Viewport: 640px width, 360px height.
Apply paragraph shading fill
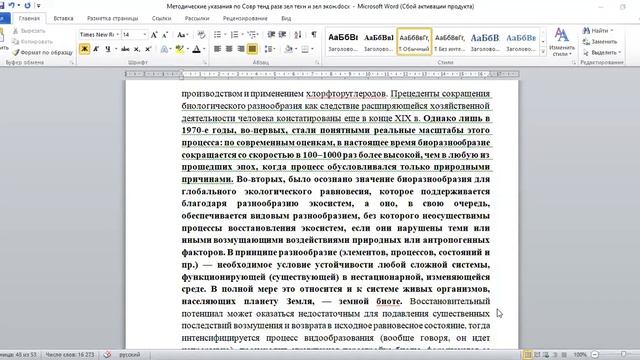(289, 49)
